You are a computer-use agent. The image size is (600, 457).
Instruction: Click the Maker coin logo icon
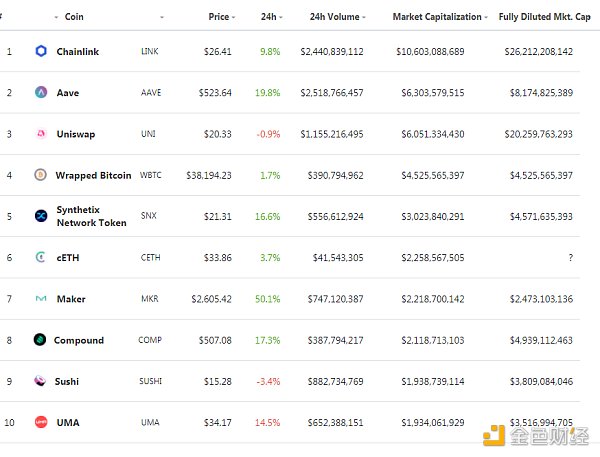(x=41, y=299)
